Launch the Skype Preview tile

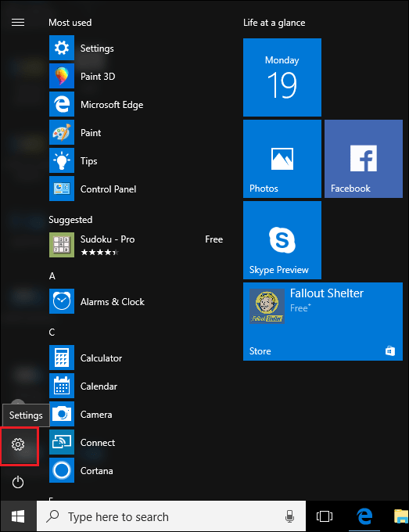point(282,240)
